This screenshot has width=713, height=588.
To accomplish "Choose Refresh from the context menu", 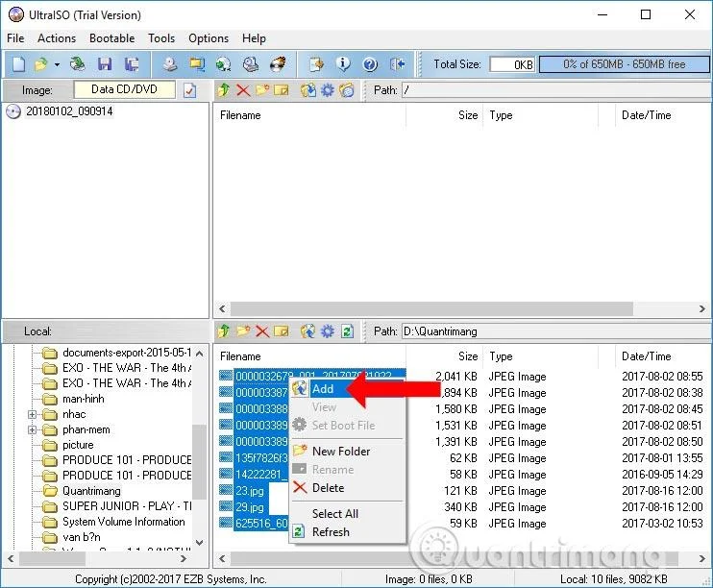I will click(347, 531).
